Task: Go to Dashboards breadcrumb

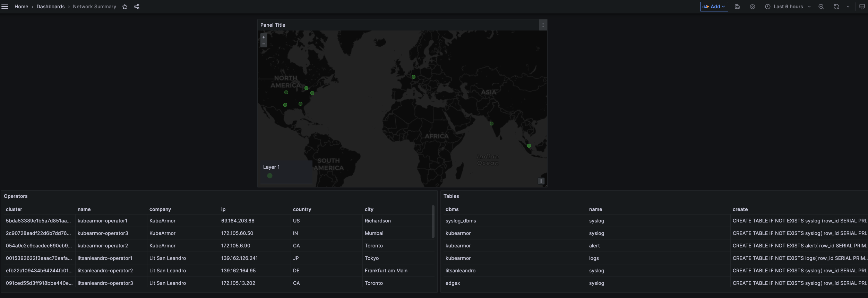Action: [x=51, y=7]
